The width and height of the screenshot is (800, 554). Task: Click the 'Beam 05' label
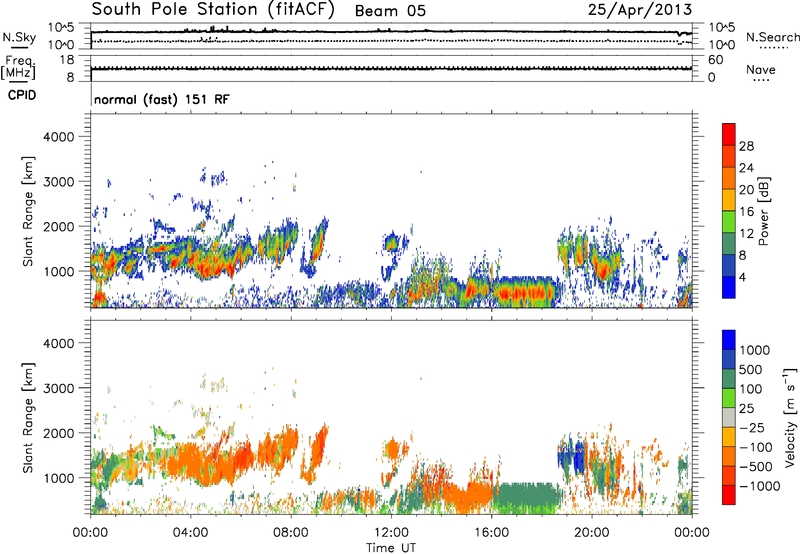(x=390, y=11)
